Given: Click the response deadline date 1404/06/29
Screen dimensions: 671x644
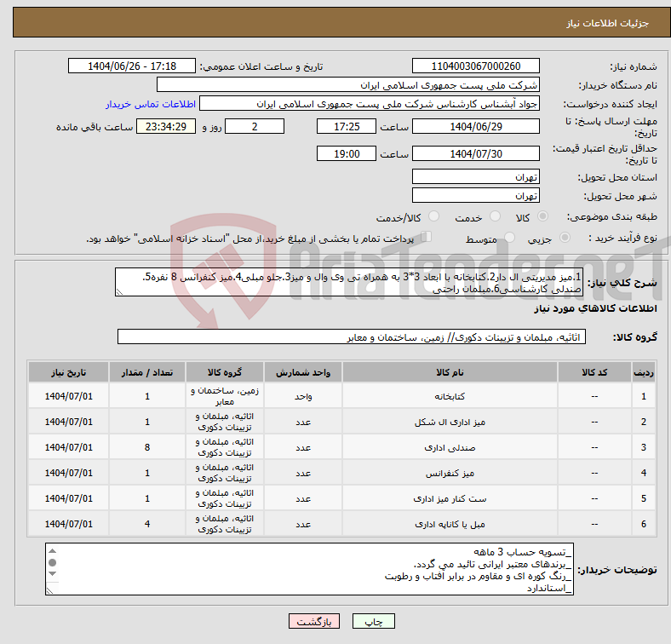Looking at the screenshot, I should [475, 126].
